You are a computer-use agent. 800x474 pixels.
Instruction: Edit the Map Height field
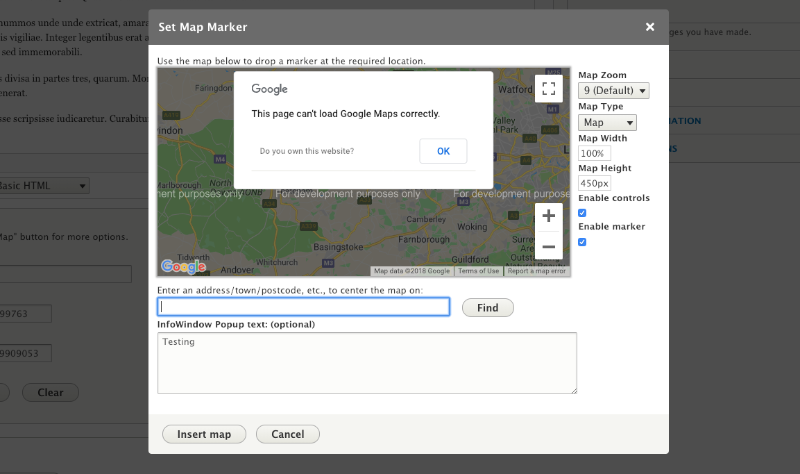coord(594,183)
